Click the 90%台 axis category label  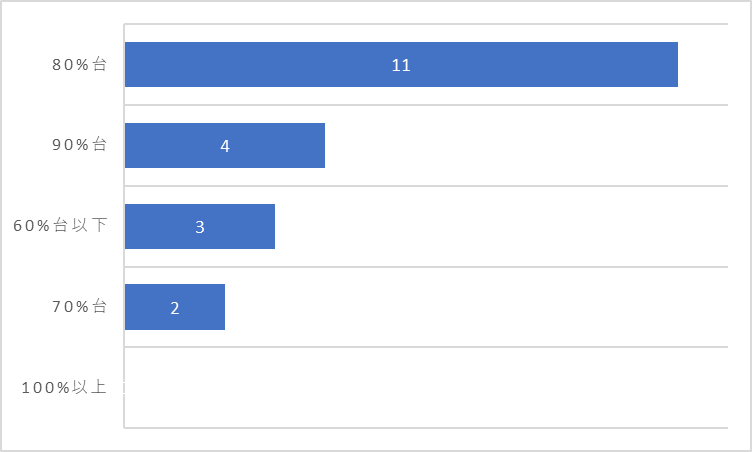79,144
